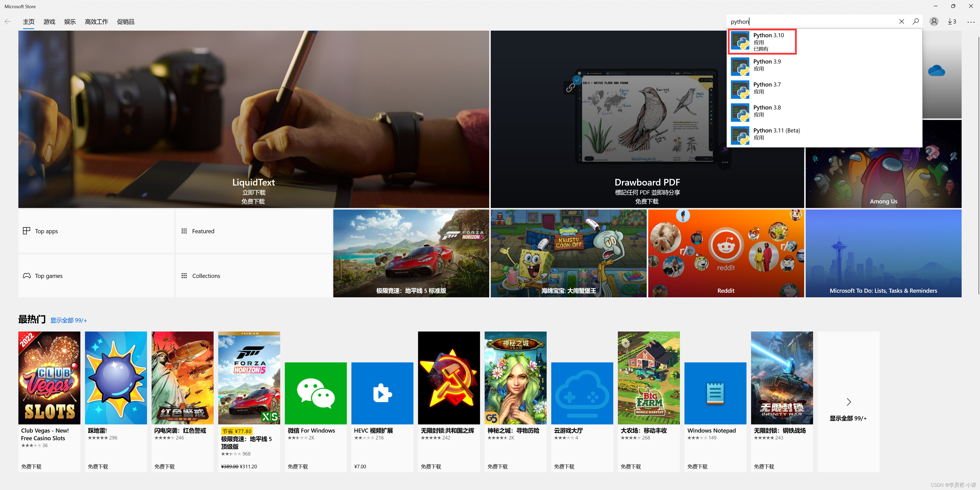Screen dimensions: 980x490
Task: Click the 节省 ¥77.80 discount badge
Action: coord(237,431)
